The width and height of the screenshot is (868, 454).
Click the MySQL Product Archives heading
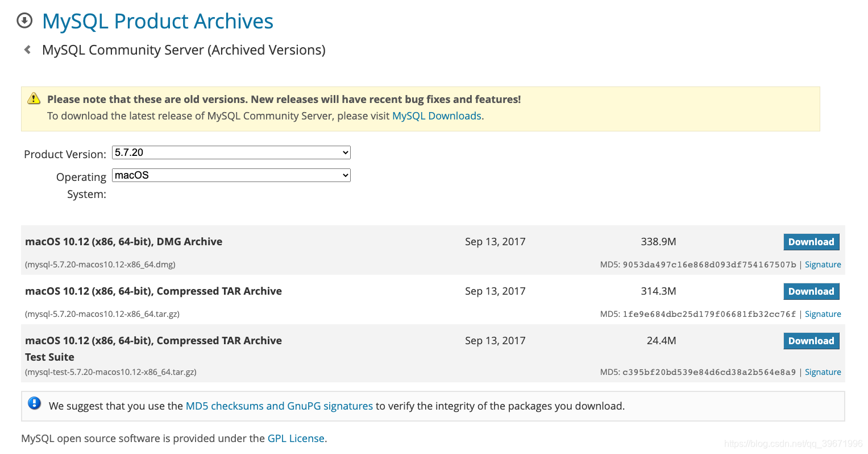pos(157,21)
